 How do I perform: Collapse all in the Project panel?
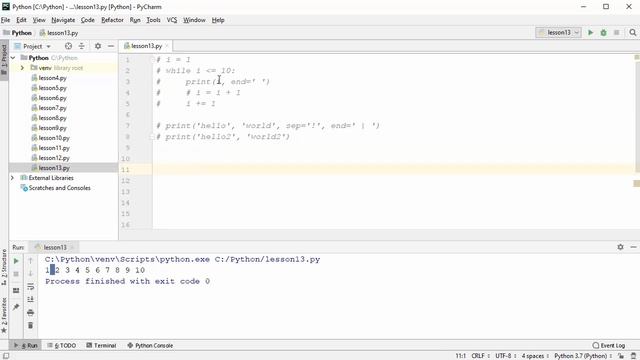pos(82,46)
